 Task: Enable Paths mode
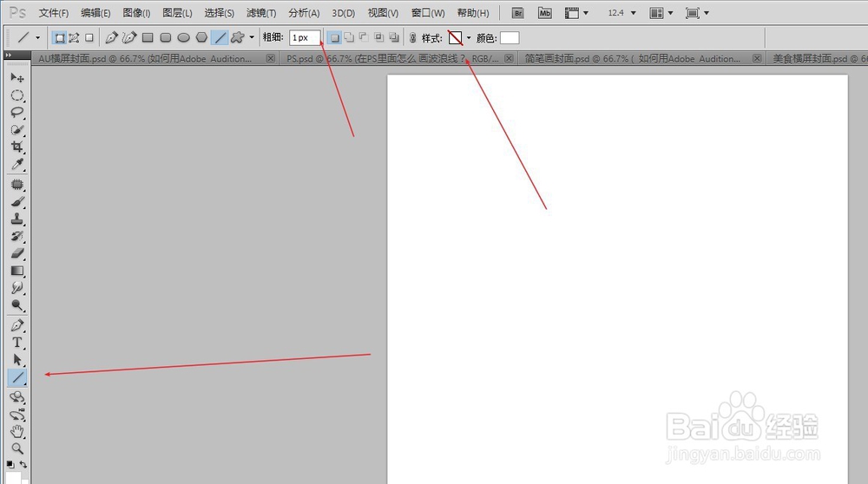pyautogui.click(x=74, y=37)
